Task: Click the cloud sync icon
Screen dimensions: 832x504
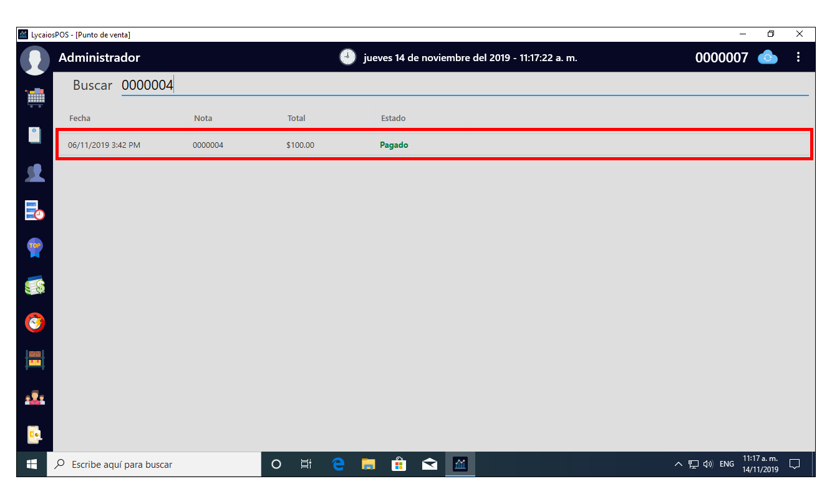Action: 767,57
